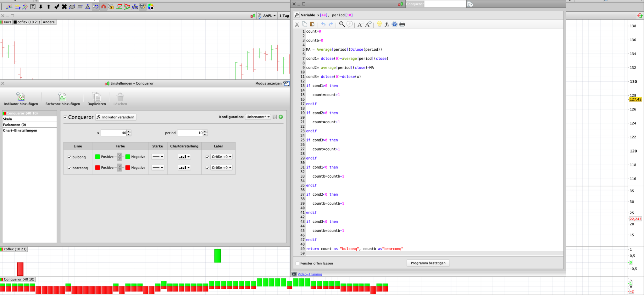The width and height of the screenshot is (644, 295).
Task: Open the Video-Training link
Action: 310,274
